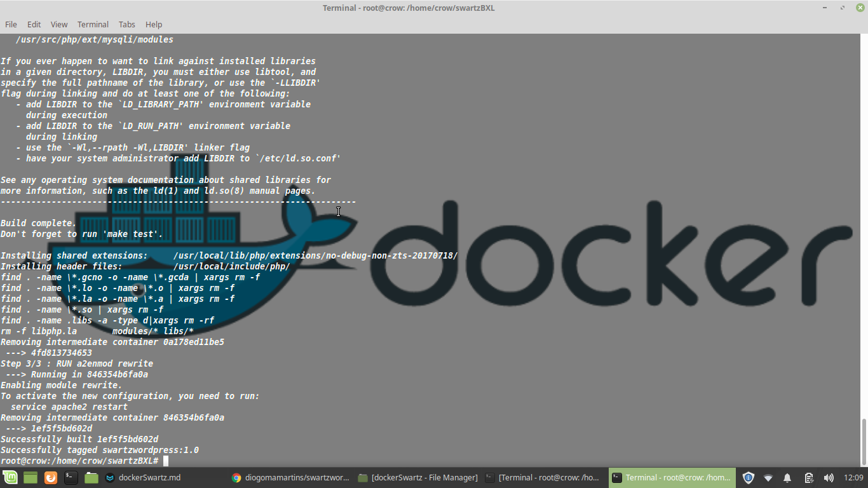Click 'Removing intermediate container 0a178ed11be5' line
The height and width of the screenshot is (488, 868).
112,342
